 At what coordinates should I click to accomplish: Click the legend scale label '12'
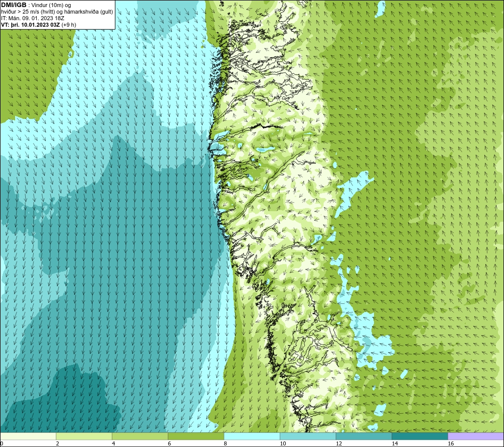(339, 443)
